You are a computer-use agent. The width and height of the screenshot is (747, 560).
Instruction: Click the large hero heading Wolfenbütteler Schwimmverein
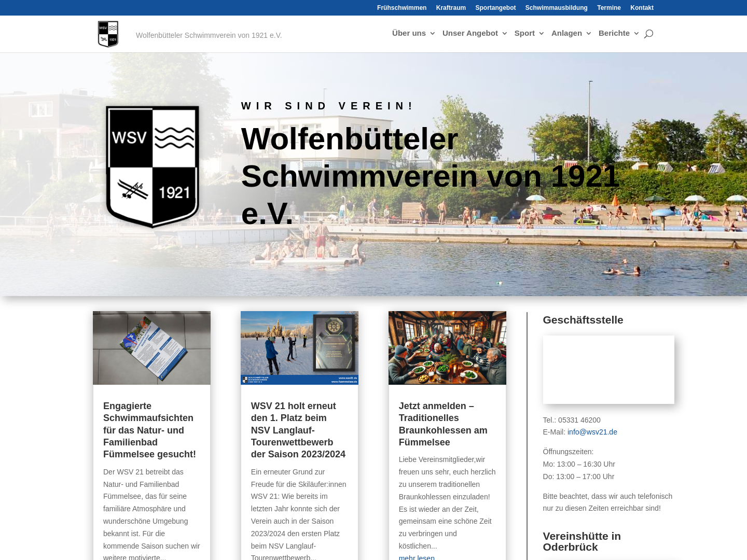click(x=431, y=176)
